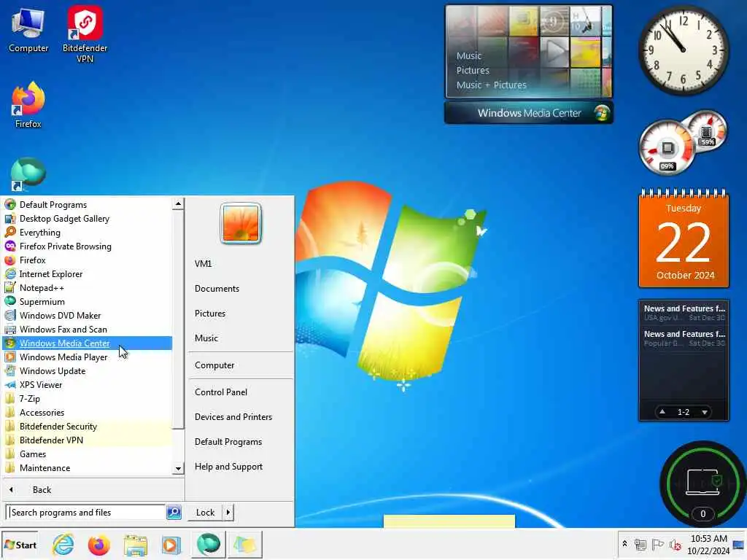Screen dimensions: 747x560
Task: Expand the Games folder
Action: coord(88,454)
